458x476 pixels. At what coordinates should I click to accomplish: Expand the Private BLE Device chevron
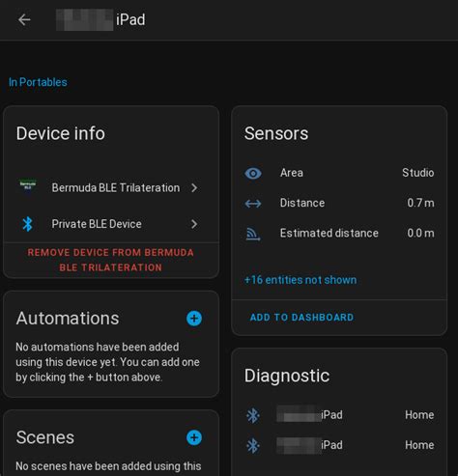pyautogui.click(x=194, y=224)
